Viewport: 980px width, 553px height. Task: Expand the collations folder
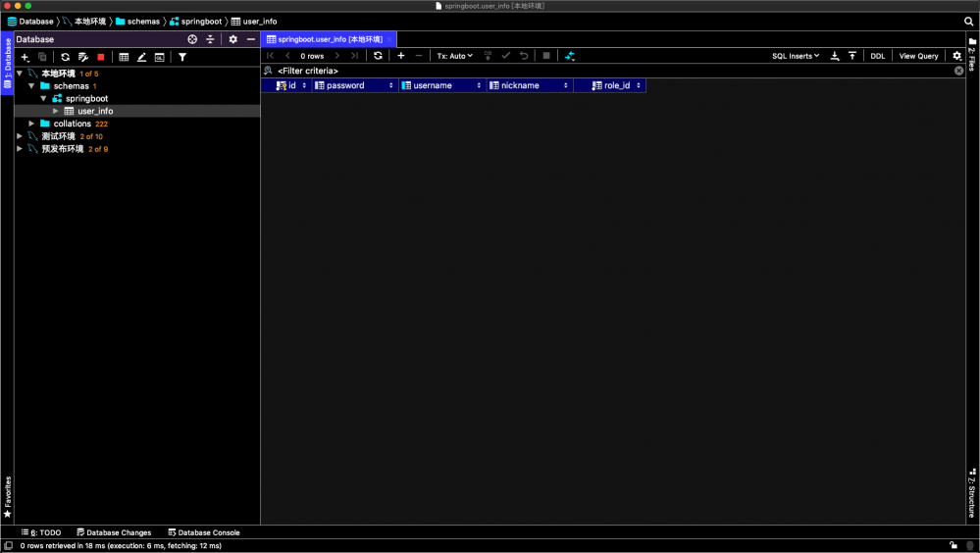click(x=31, y=124)
